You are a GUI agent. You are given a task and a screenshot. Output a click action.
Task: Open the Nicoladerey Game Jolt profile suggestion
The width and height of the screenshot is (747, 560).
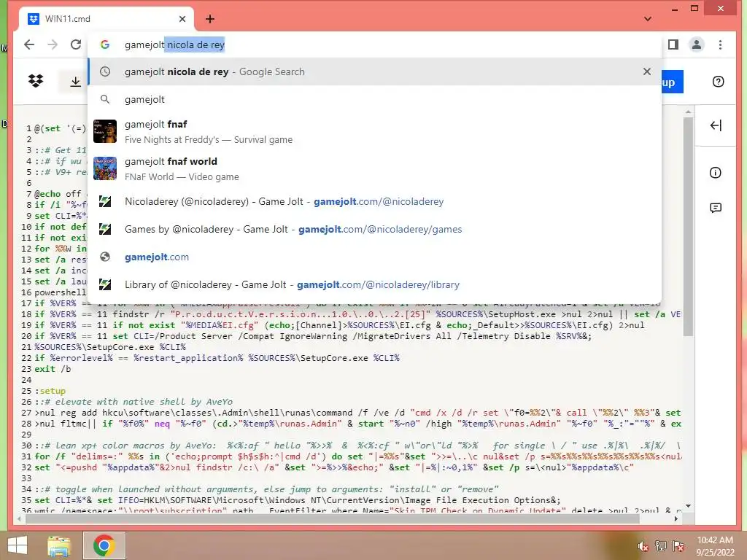click(374, 201)
